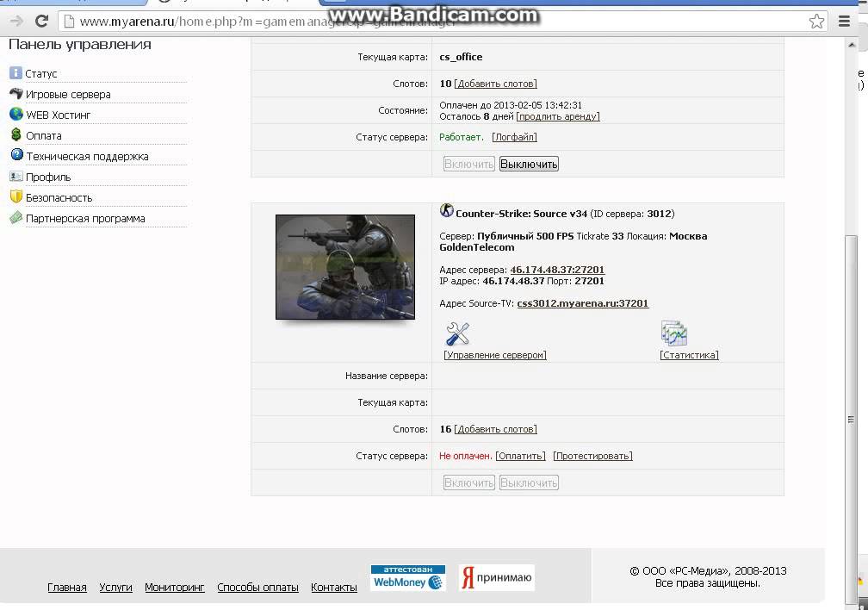Click the page icon in the address bar
Viewport: 868px width, 610px height.
[69, 22]
